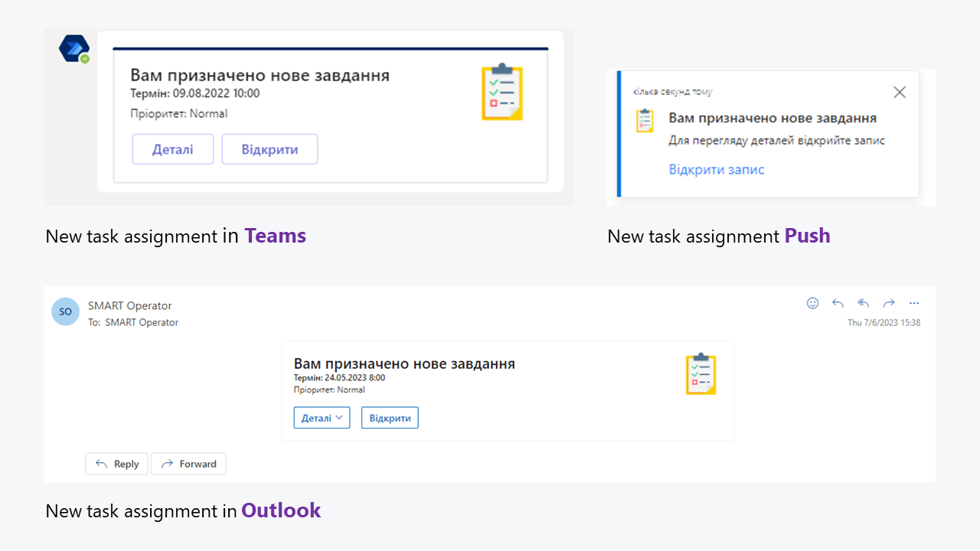Viewport: 980px width, 551px height.
Task: Click the Reply button below the email
Action: (117, 464)
